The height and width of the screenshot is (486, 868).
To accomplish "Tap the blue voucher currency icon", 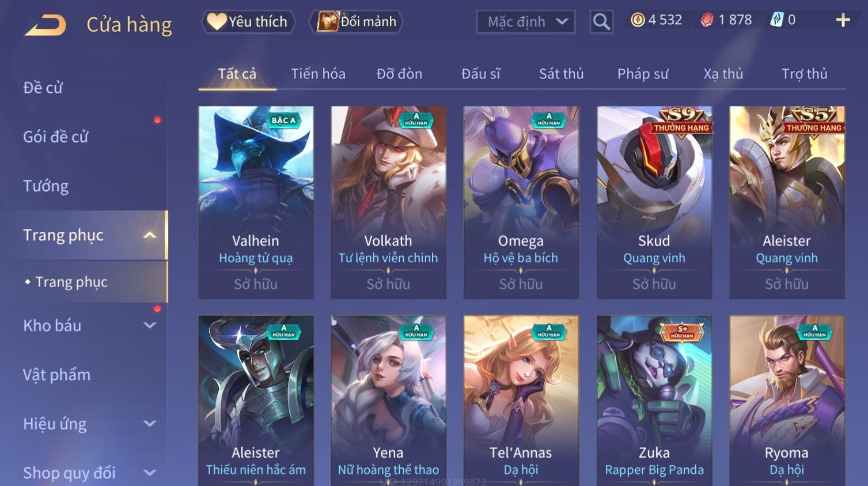I will pyautogui.click(x=777, y=20).
